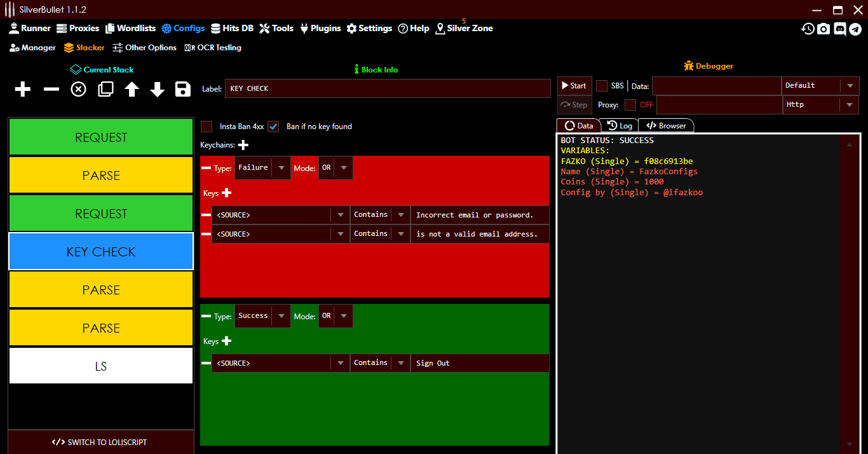Clear all blocks from the current stack
The height and width of the screenshot is (454, 868).
[78, 89]
